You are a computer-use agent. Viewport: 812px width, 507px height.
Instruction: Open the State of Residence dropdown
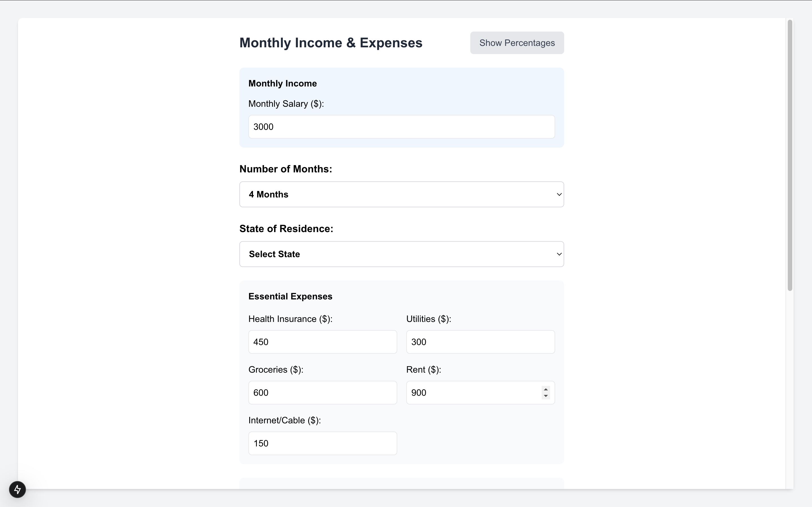[401, 254]
